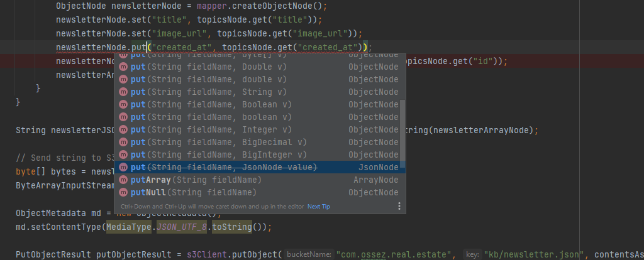
Task: Click "com.ossez.real.estate" bucket name string
Action: (394, 255)
